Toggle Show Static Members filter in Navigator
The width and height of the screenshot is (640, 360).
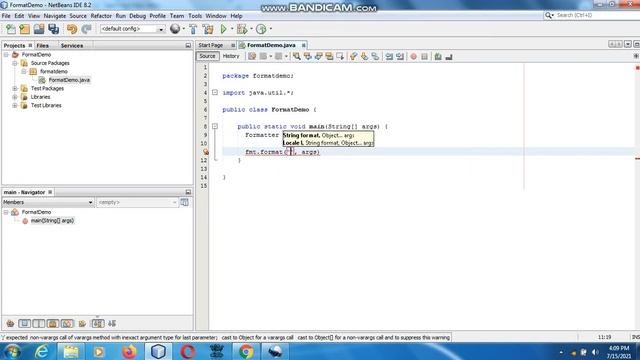39,324
